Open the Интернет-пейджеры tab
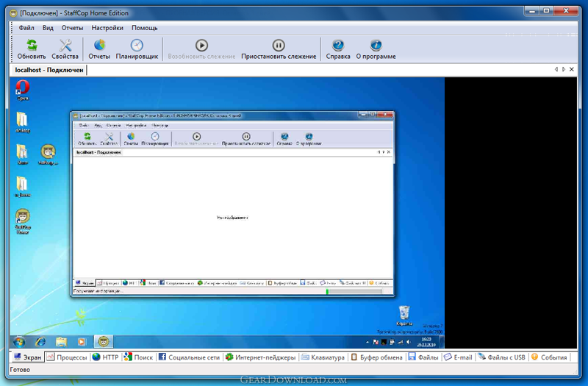Screen dimensions: 588x386 (x=260, y=357)
